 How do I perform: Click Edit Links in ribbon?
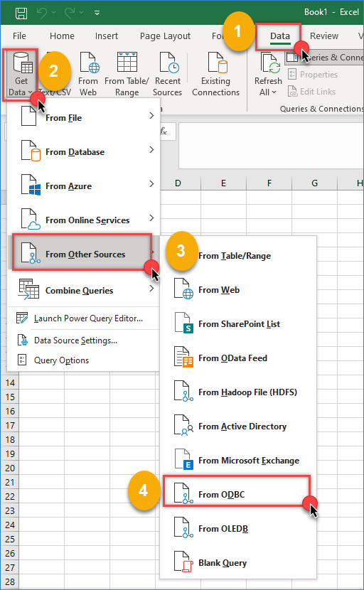(311, 92)
